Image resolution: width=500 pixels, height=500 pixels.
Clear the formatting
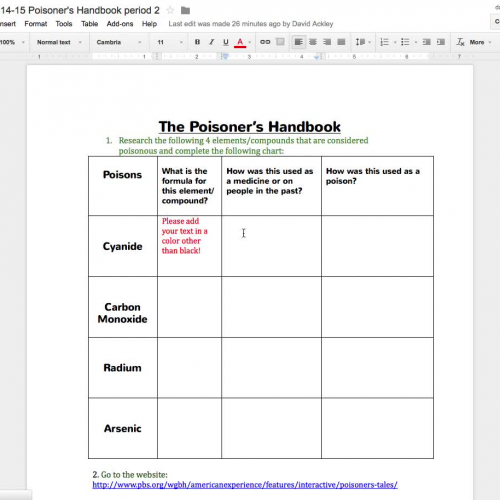(460, 42)
